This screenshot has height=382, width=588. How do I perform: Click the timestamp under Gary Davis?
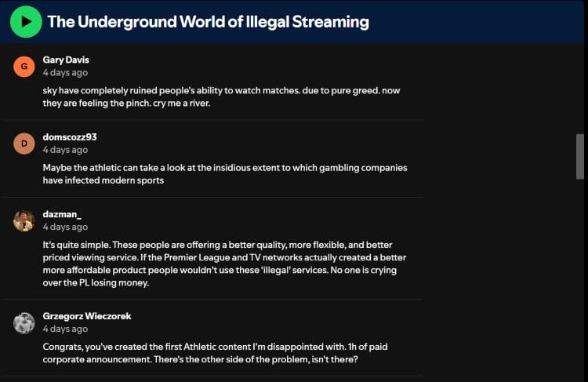[65, 73]
